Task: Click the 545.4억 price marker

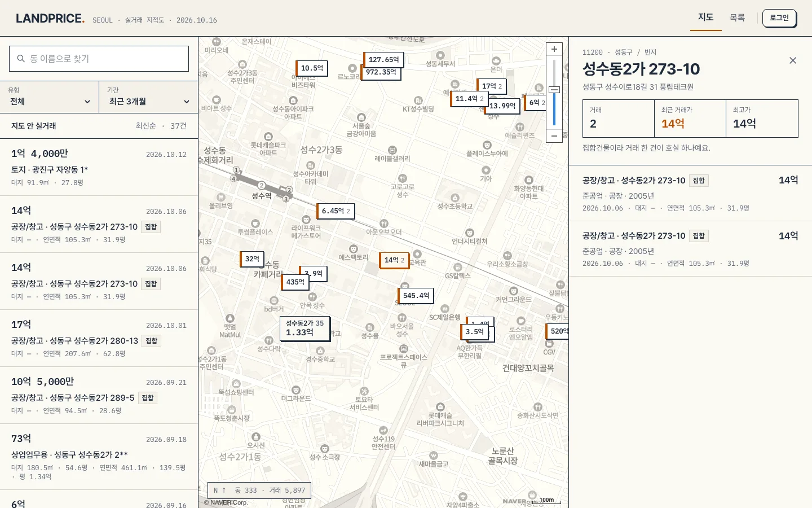Action: click(416, 295)
